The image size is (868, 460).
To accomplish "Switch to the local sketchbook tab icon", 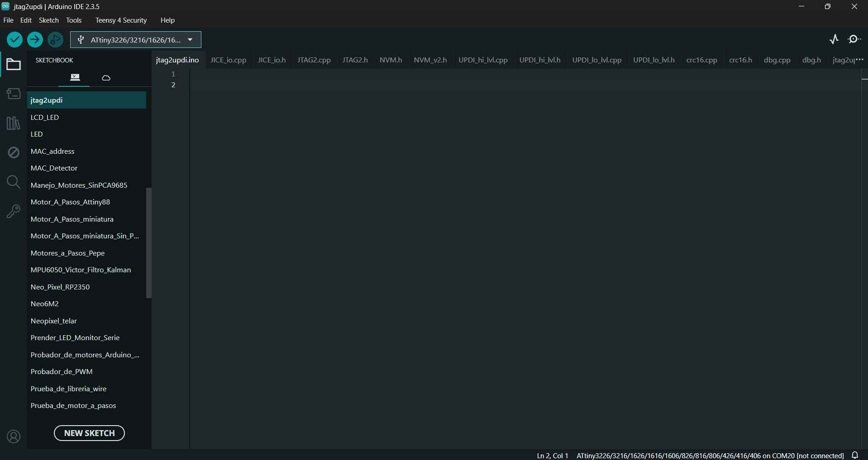I will pos(75,77).
